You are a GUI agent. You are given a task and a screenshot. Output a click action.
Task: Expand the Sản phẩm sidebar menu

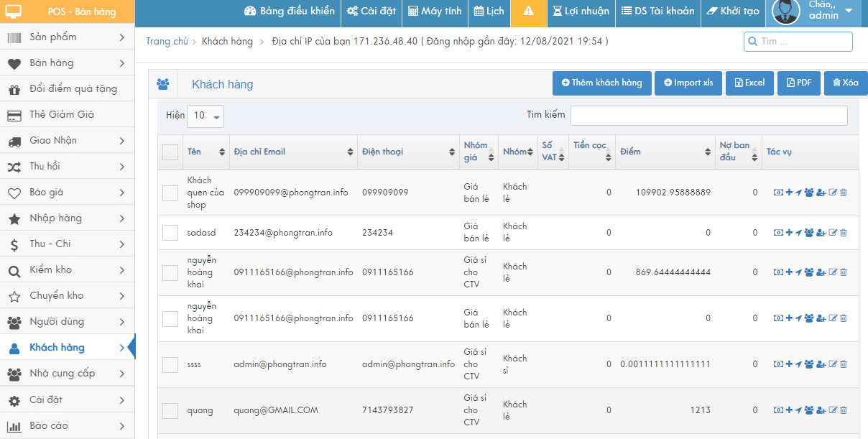pos(68,37)
